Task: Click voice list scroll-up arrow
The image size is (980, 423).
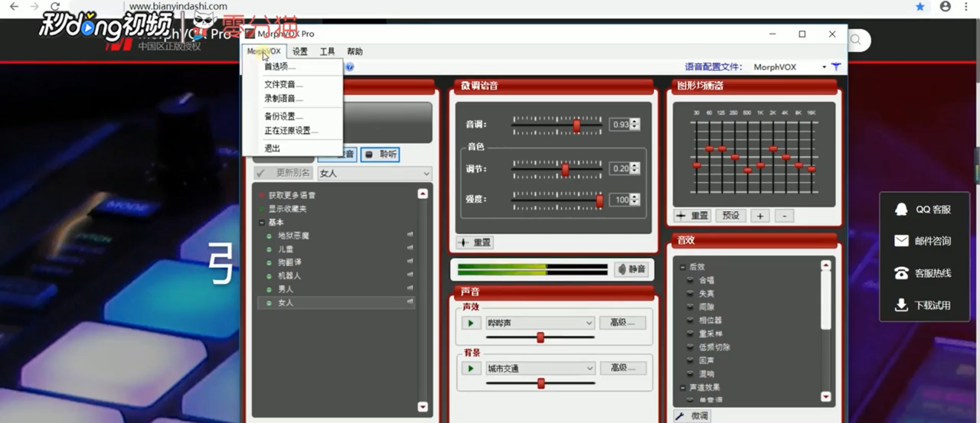Action: (423, 194)
